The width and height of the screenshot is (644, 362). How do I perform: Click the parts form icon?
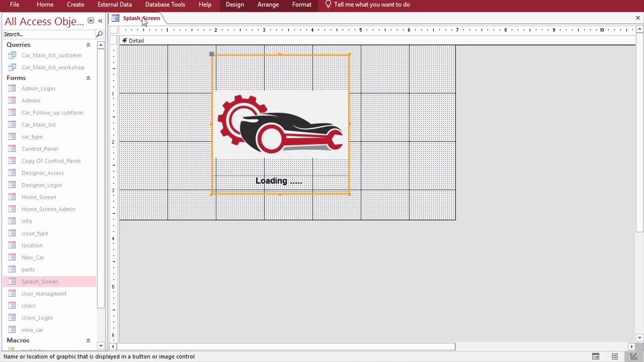(12, 269)
